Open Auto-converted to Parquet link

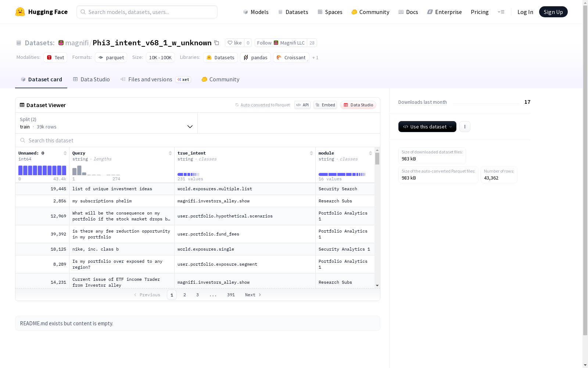click(x=262, y=105)
